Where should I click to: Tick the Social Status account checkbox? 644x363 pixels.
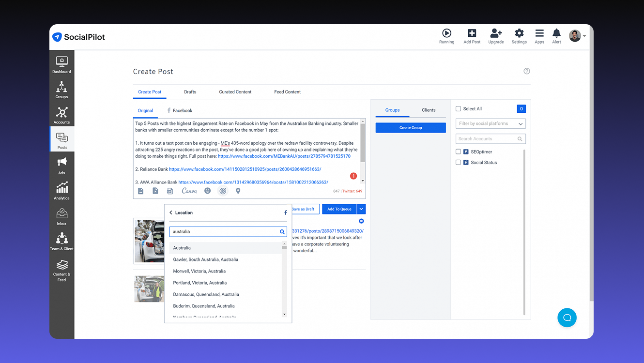459,163
